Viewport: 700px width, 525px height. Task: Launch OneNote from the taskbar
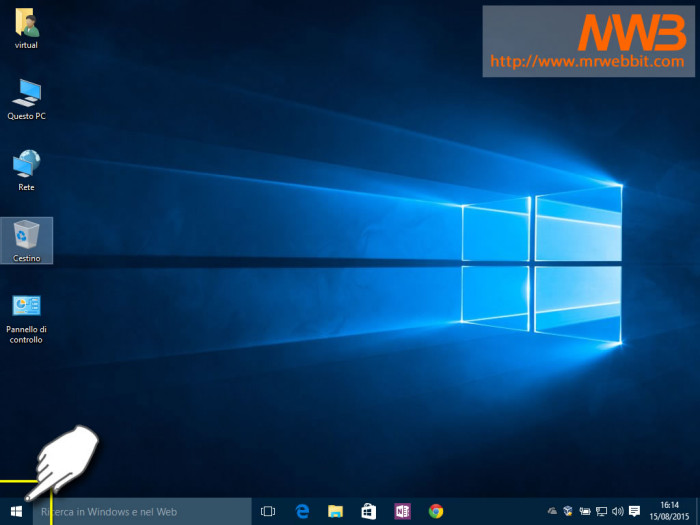pyautogui.click(x=402, y=512)
